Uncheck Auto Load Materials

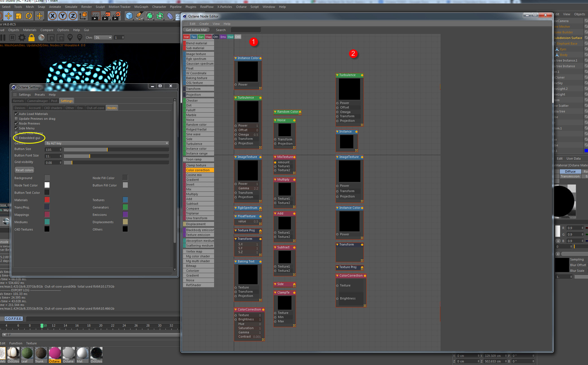(x=16, y=114)
